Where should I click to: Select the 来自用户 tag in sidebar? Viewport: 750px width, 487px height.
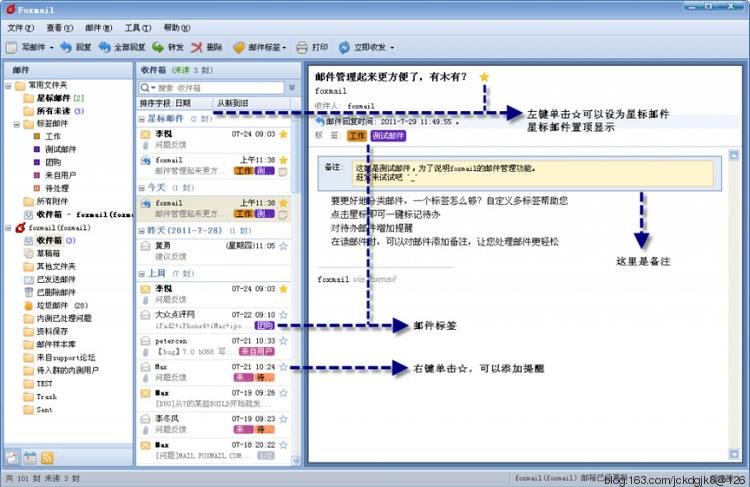pyautogui.click(x=55, y=175)
